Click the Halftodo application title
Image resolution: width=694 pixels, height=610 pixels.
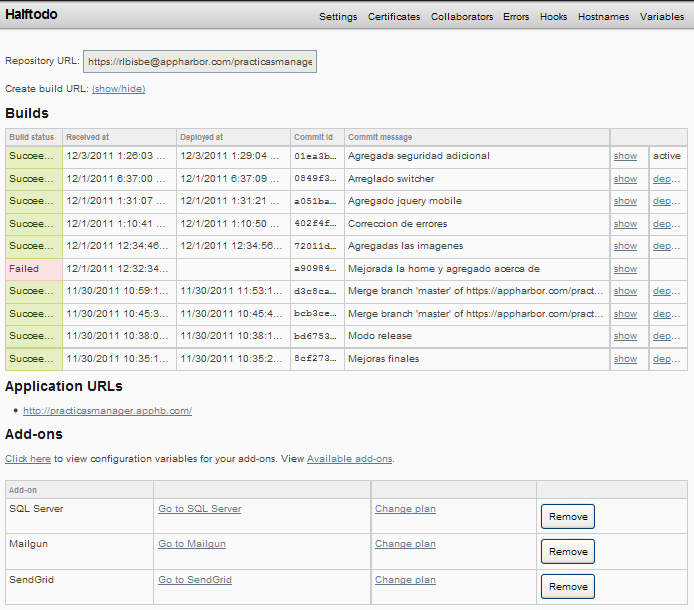tap(30, 16)
